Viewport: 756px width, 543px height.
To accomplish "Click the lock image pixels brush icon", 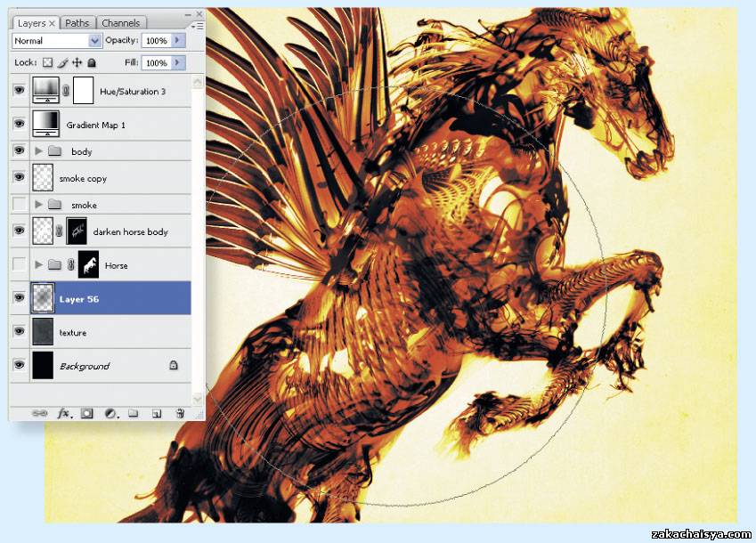I will pyautogui.click(x=62, y=62).
